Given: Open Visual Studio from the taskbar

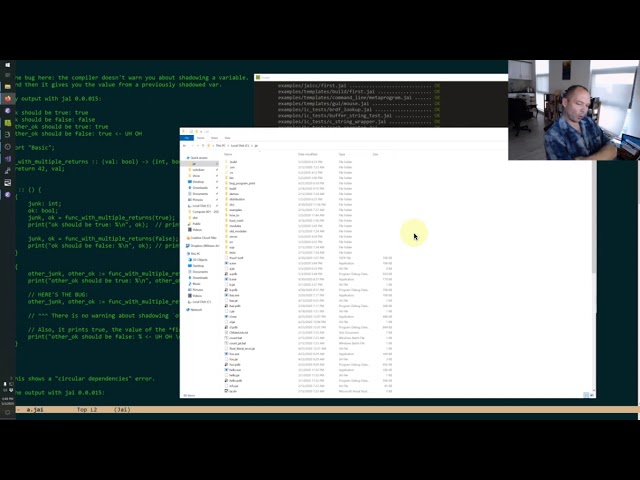Looking at the screenshot, I should pyautogui.click(x=7, y=159).
